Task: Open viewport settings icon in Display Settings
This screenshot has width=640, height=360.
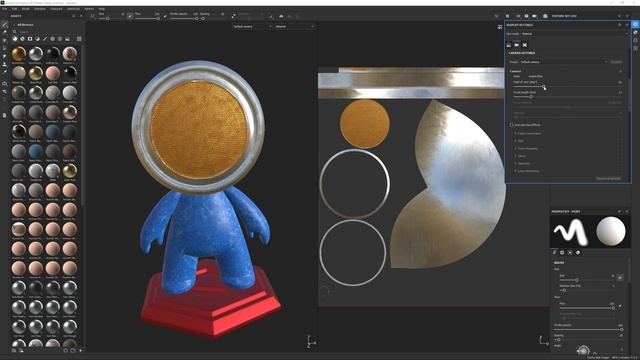Action: (524, 45)
